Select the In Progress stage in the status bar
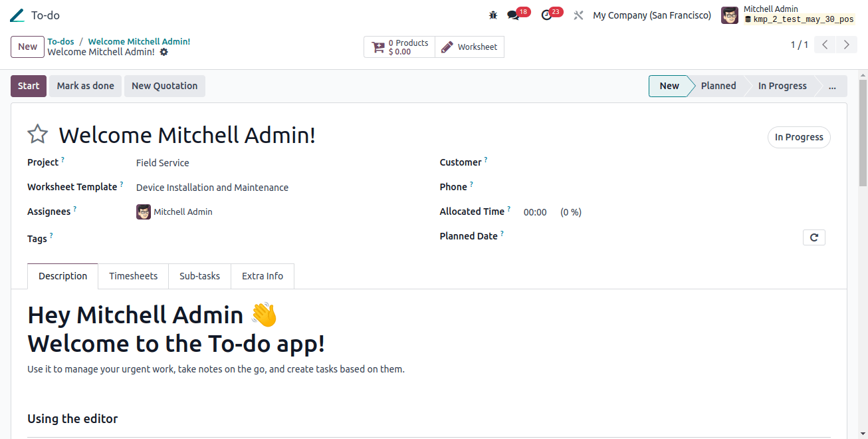868x439 pixels. 782,86
